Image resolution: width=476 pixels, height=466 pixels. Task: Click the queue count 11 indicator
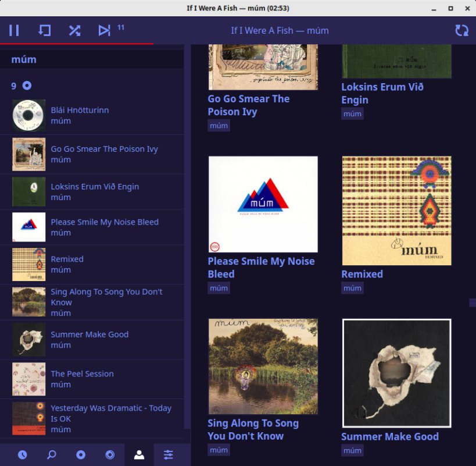coord(121,28)
